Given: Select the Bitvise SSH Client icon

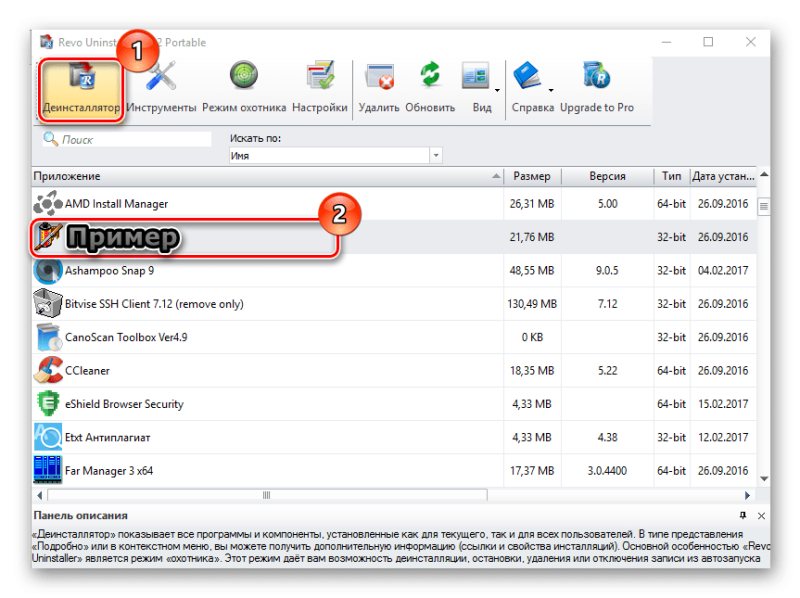Looking at the screenshot, I should click(x=47, y=304).
